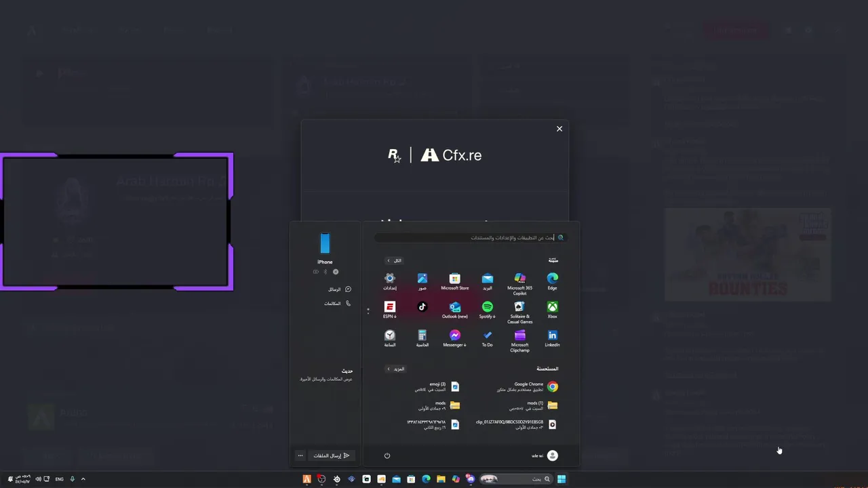The height and width of the screenshot is (488, 868).
Task: Open recommended file emoji (3)
Action: click(x=437, y=387)
